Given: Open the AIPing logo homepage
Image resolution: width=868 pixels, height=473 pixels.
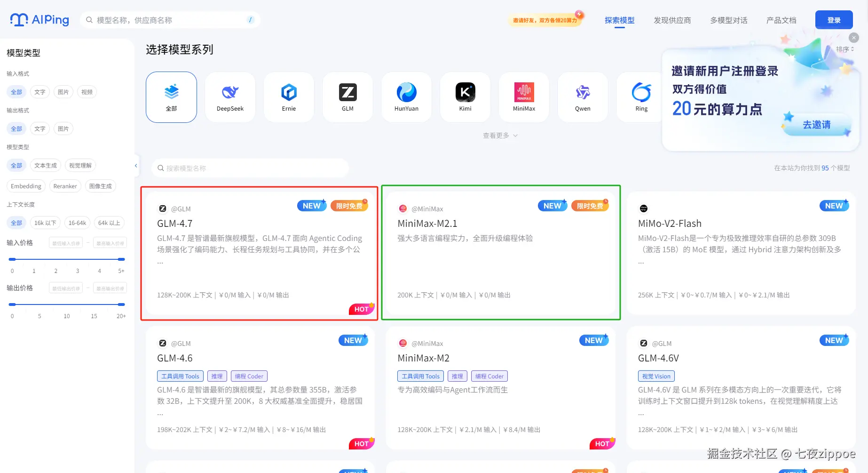Looking at the screenshot, I should click(x=39, y=20).
